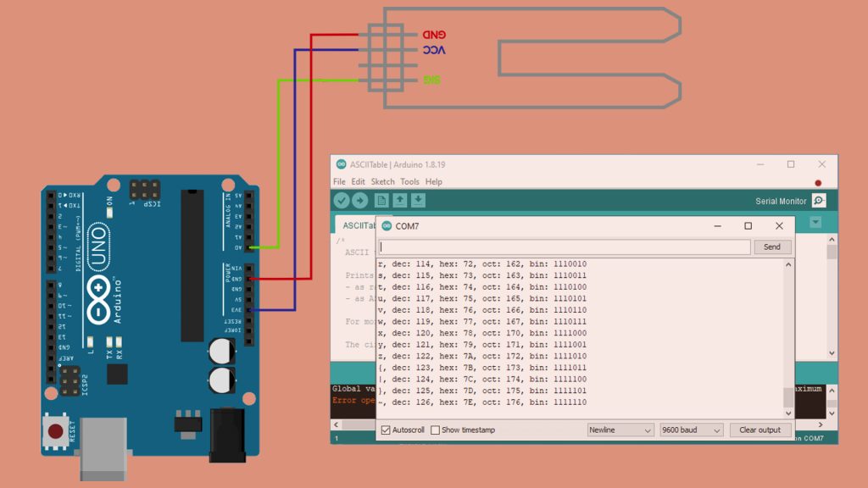Click the Arduino logo in COM7 title bar
The height and width of the screenshot is (488, 868).
[387, 225]
